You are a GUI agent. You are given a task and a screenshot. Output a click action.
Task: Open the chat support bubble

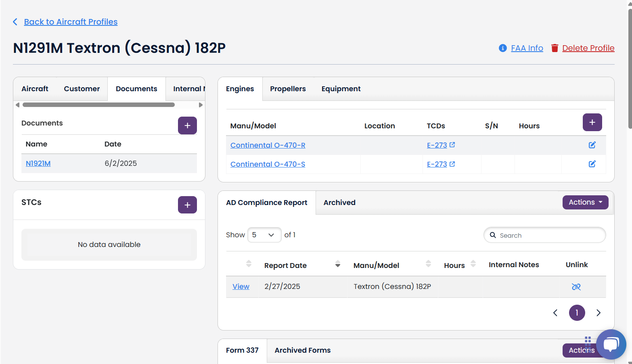tap(611, 345)
